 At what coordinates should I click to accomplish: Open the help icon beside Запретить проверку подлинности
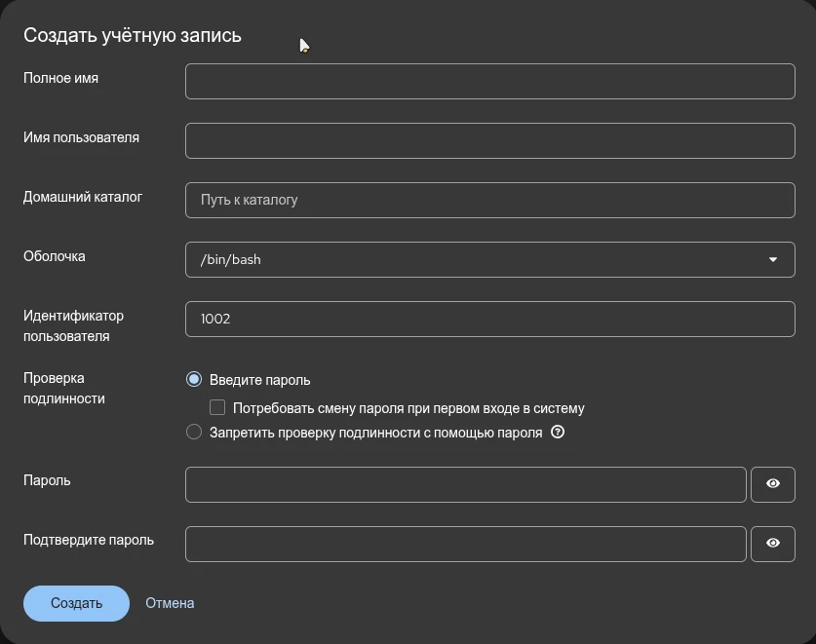click(558, 433)
